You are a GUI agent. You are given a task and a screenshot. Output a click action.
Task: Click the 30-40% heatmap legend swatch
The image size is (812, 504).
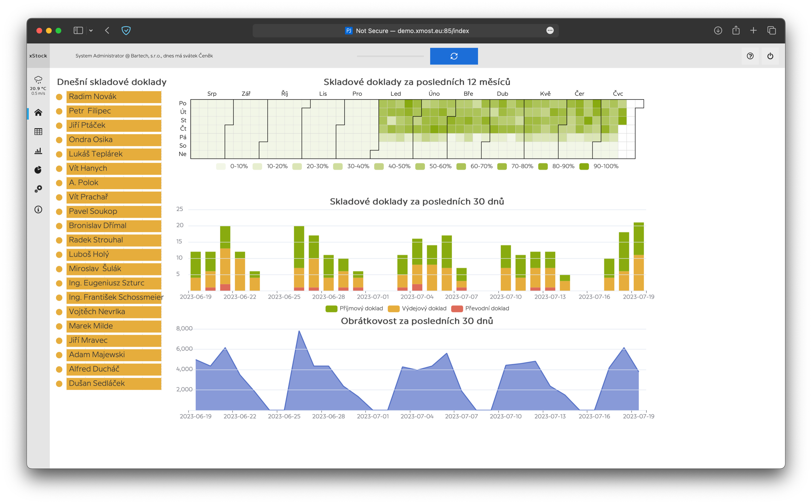pos(338,166)
